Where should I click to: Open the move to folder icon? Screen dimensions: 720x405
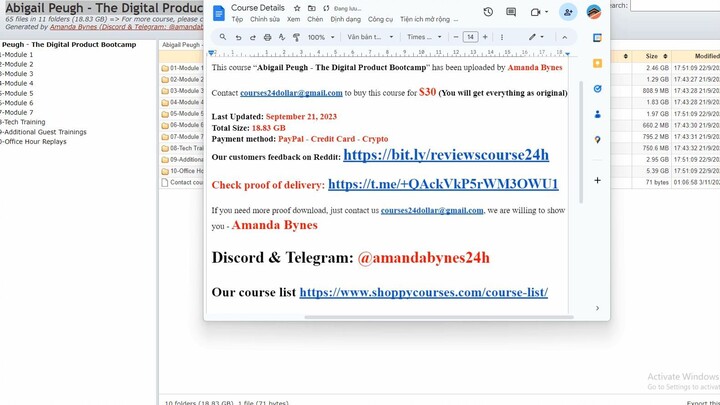click(x=311, y=8)
